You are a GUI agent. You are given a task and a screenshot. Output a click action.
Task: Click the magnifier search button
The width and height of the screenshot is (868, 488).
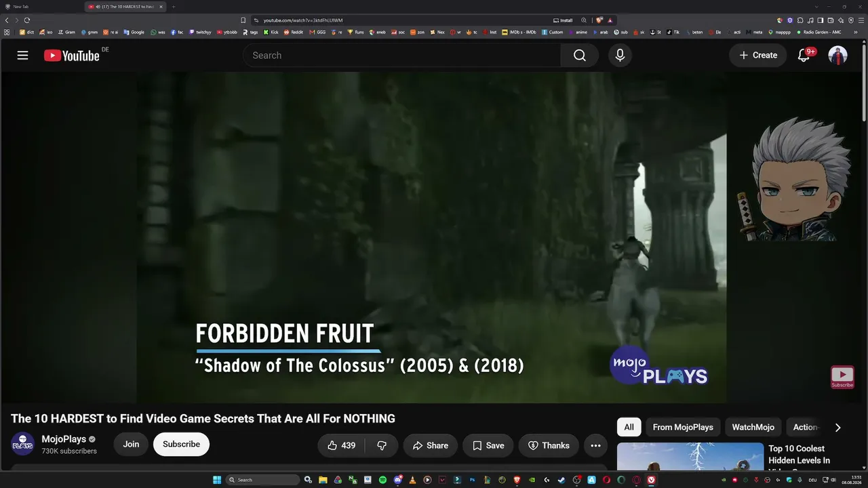point(580,56)
